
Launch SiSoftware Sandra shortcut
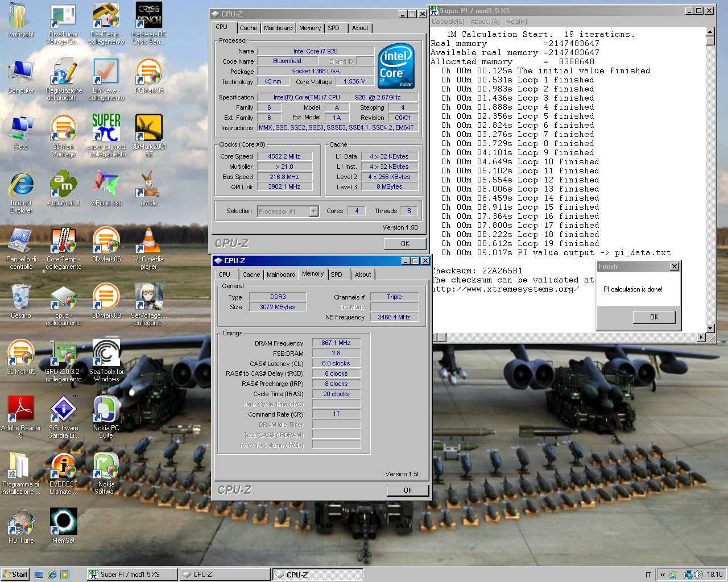click(x=63, y=417)
